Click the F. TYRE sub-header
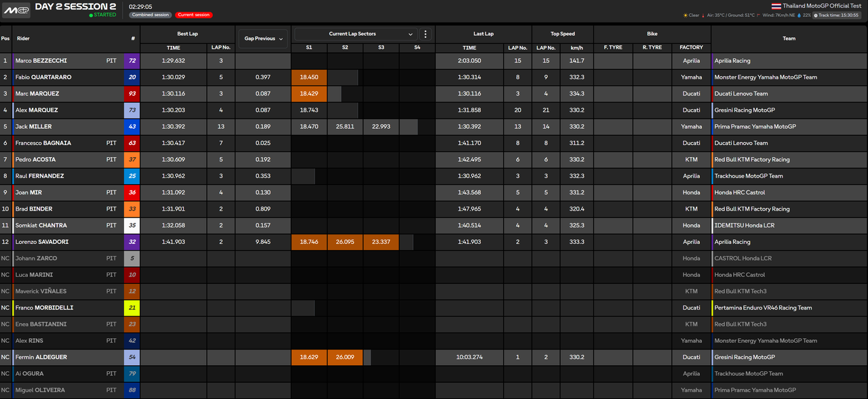Image resolution: width=868 pixels, height=399 pixels. [613, 47]
